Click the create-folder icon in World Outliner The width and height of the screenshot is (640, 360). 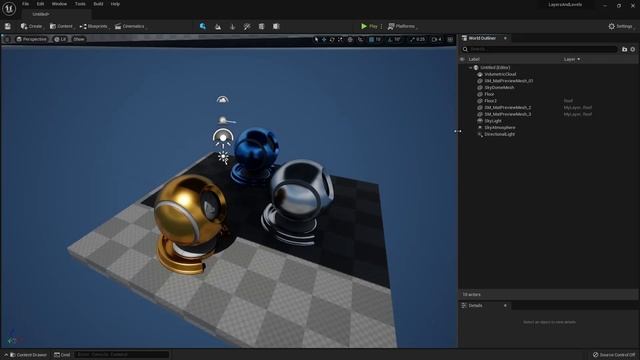pos(624,49)
